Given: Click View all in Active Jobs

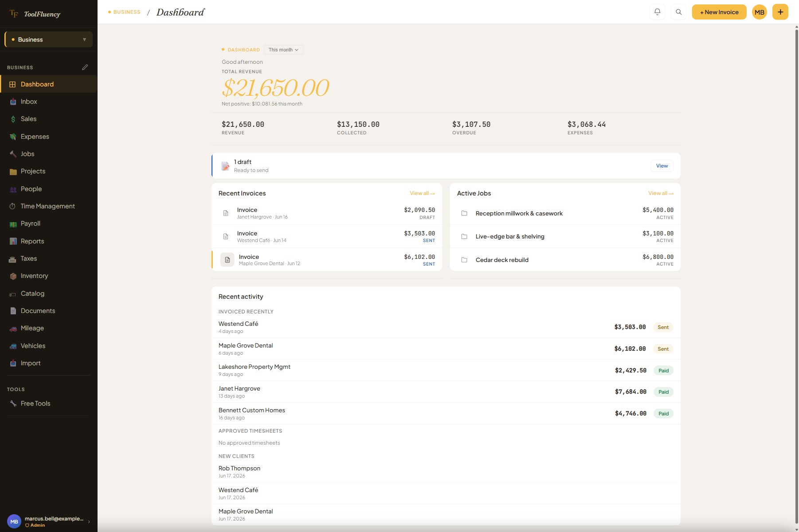Looking at the screenshot, I should click(661, 193).
